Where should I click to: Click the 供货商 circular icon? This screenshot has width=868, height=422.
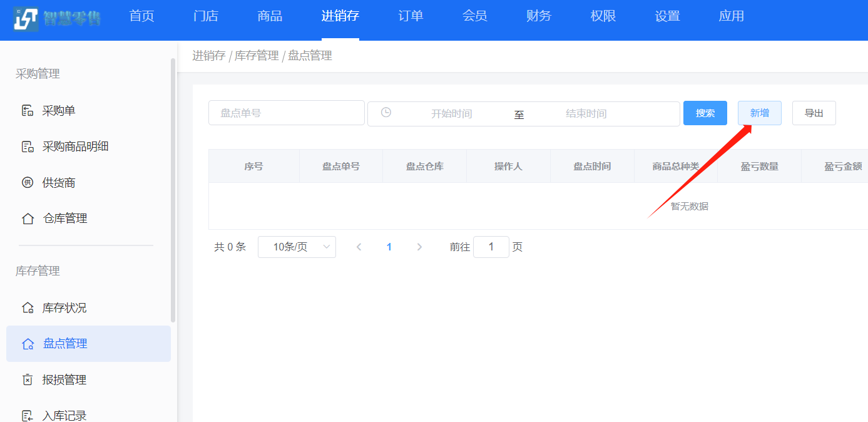[28, 183]
